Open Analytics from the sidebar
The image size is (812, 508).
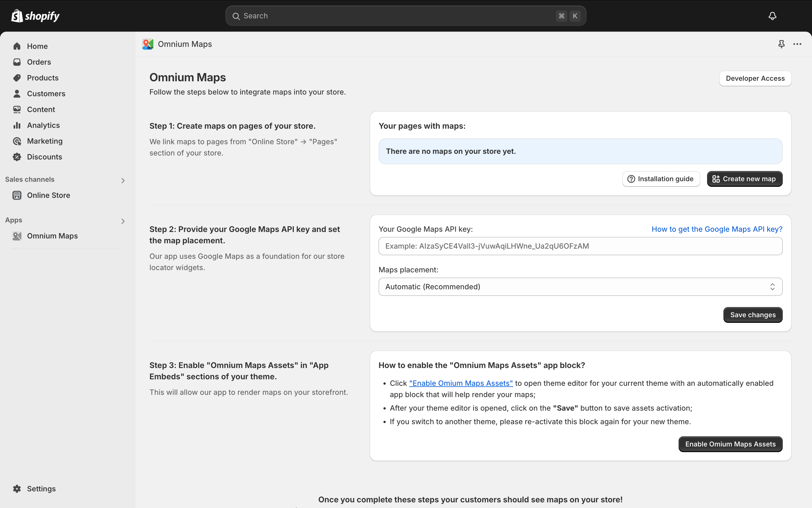pos(43,125)
